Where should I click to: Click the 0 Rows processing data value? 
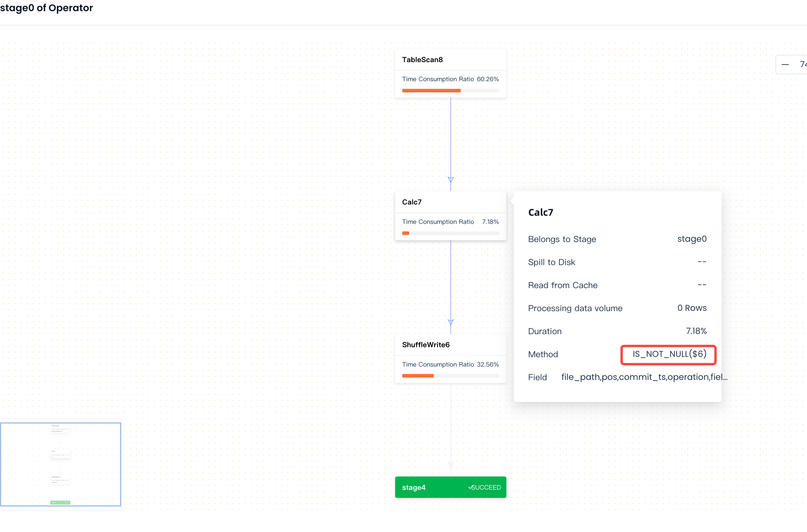tap(692, 308)
